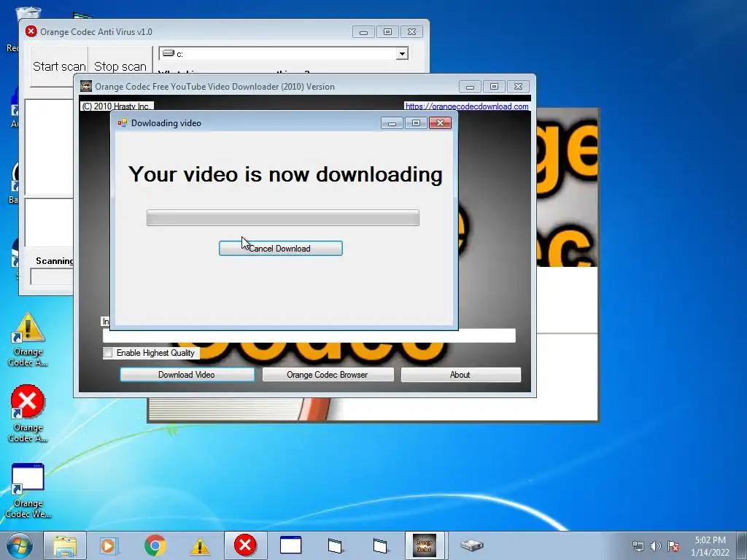Viewport: 747px width, 560px height.
Task: Click the video URL input field
Action: pos(309,335)
